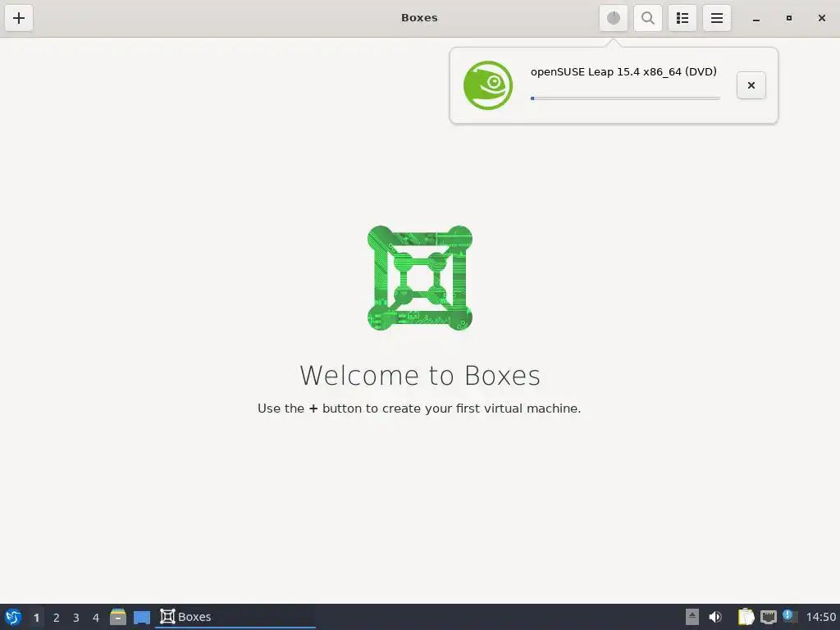Click the plus button to create a new virtual machine

(x=19, y=18)
